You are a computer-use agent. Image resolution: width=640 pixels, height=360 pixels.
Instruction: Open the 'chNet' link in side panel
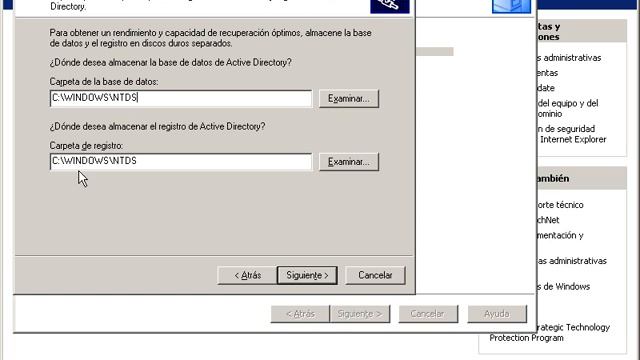point(548,220)
